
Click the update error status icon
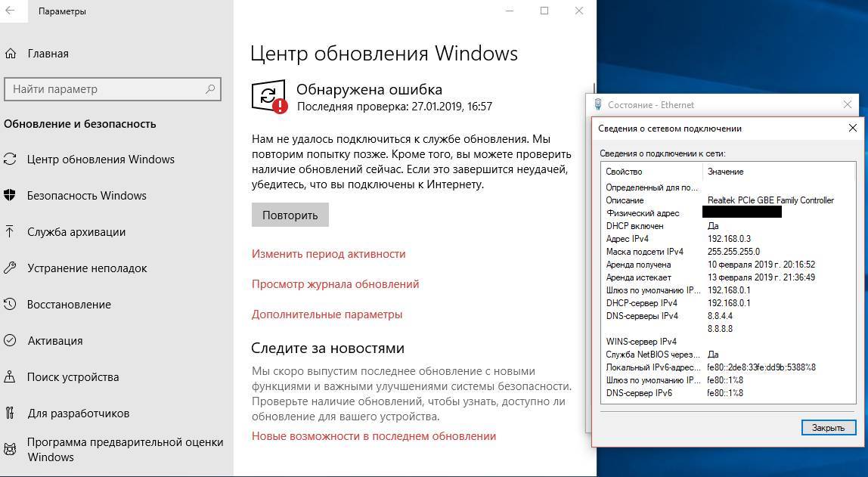click(x=270, y=96)
